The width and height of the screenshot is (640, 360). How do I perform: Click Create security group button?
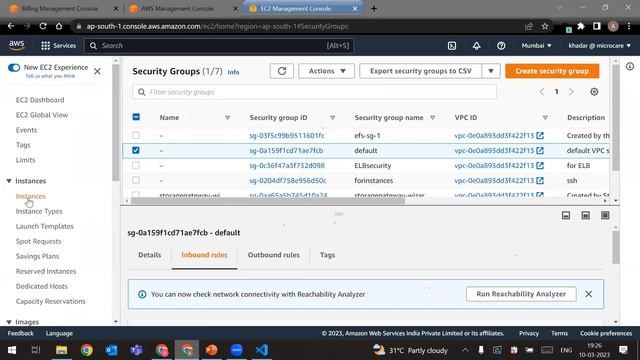tap(552, 71)
